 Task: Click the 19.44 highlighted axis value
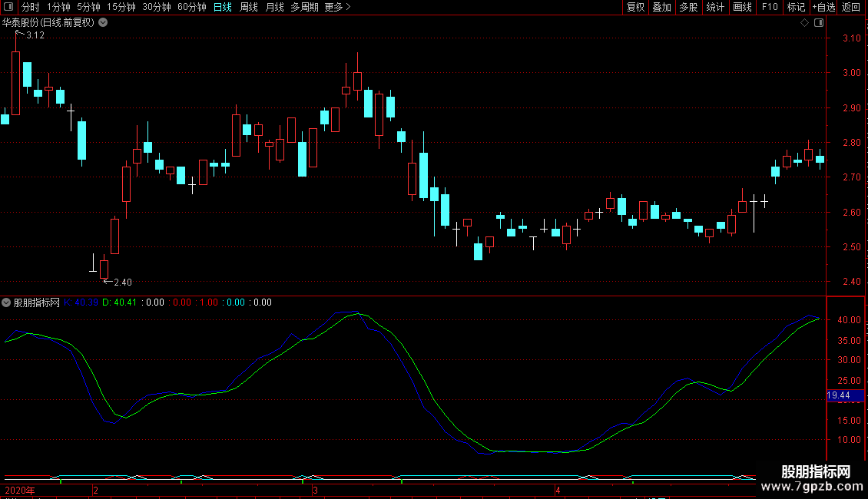coord(845,395)
